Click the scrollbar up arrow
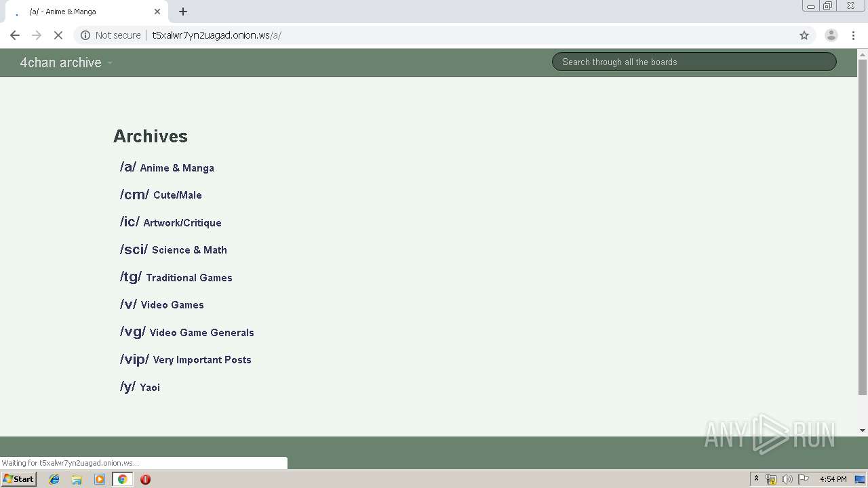Screen dimensions: 868x488 863,54
